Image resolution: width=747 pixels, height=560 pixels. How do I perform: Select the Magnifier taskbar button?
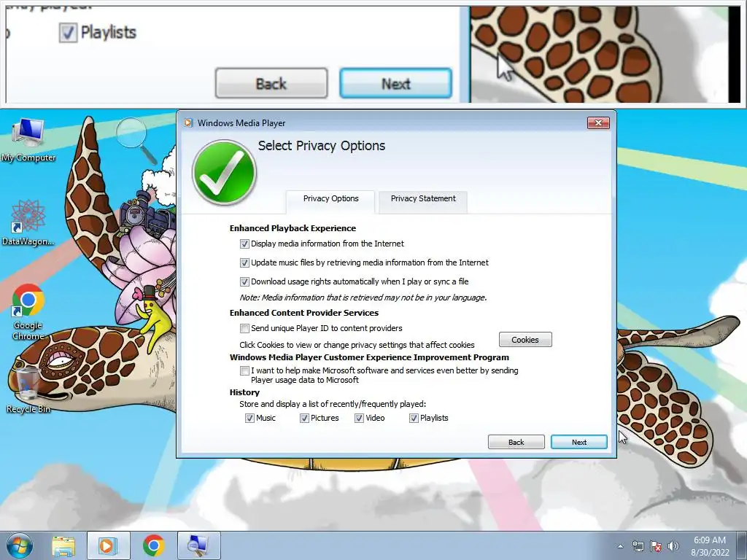[x=198, y=545]
